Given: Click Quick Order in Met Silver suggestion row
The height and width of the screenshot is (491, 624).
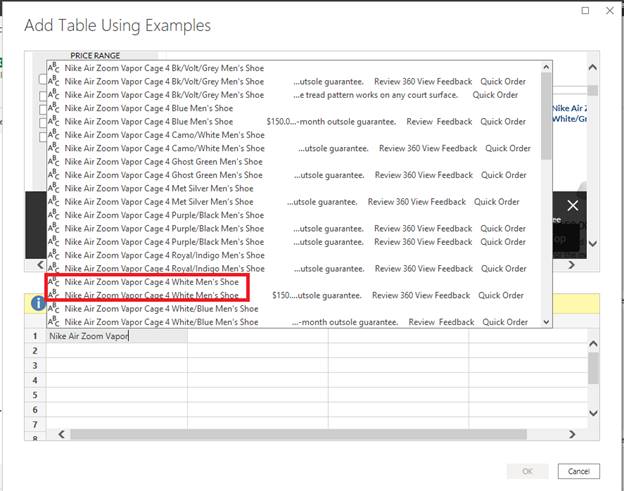Looking at the screenshot, I should 496,202.
